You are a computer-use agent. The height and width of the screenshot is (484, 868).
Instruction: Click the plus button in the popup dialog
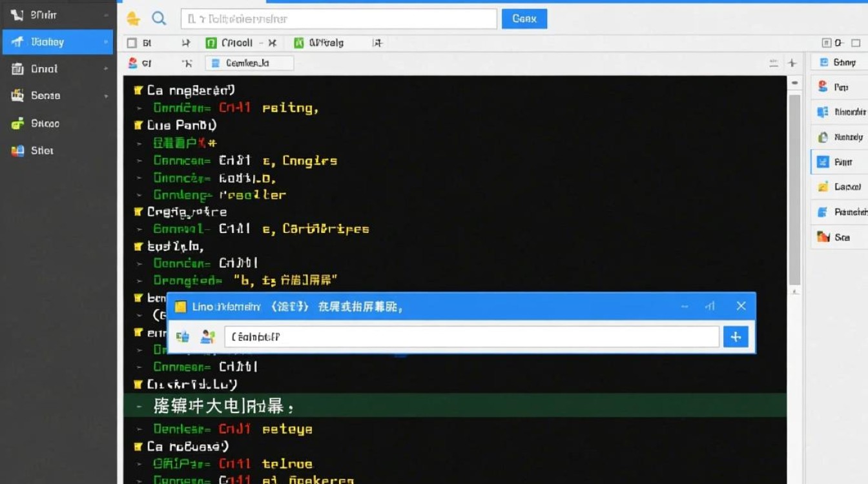click(x=736, y=336)
